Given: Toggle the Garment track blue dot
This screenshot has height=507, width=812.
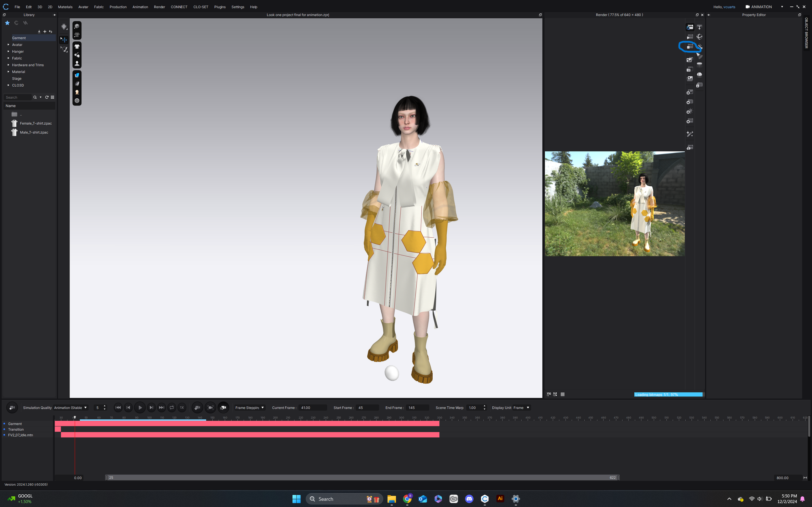Looking at the screenshot, I should pyautogui.click(x=4, y=424).
